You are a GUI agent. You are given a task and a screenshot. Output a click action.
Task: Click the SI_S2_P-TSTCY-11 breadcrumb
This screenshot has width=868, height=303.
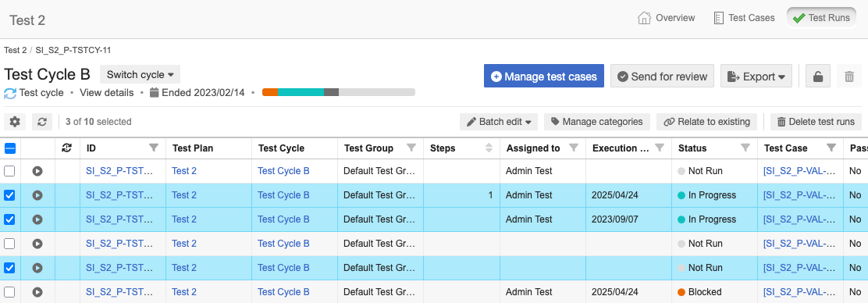click(73, 50)
